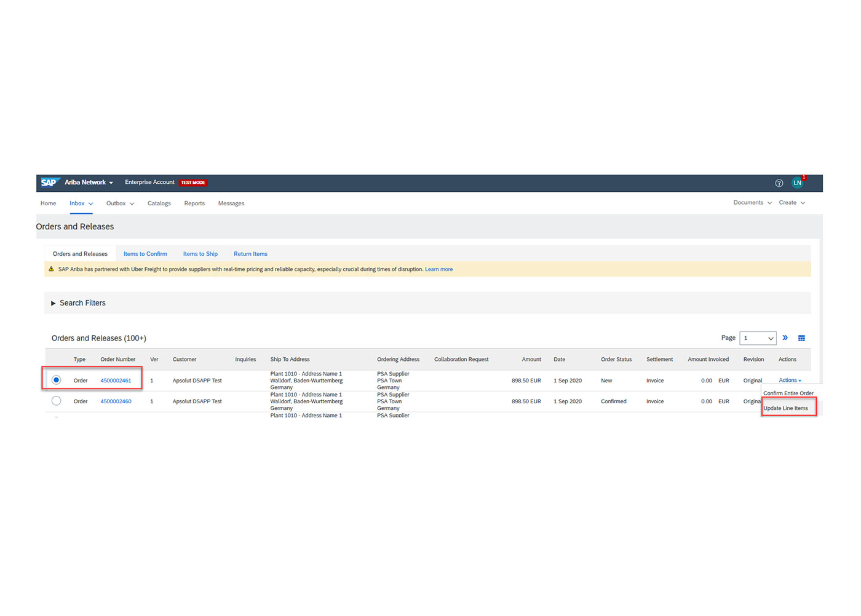
Task: Click Confirm Entire Order in the context menu
Action: (x=788, y=393)
